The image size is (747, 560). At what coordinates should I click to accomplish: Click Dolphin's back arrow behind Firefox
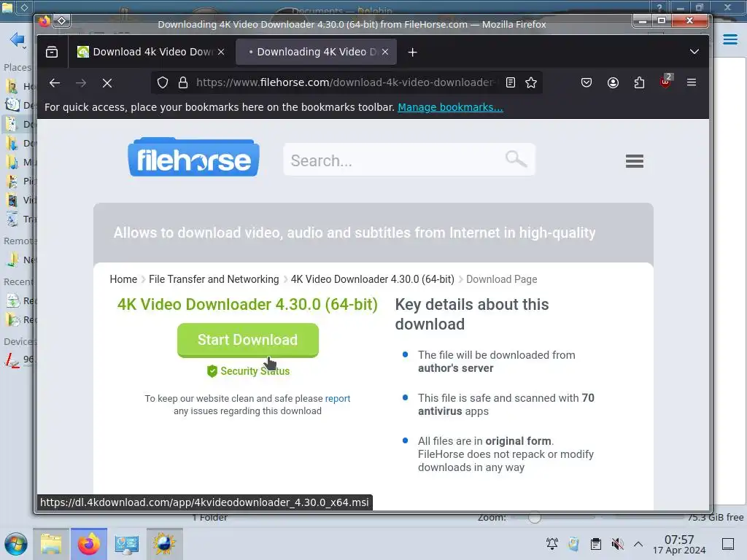pyautogui.click(x=18, y=39)
